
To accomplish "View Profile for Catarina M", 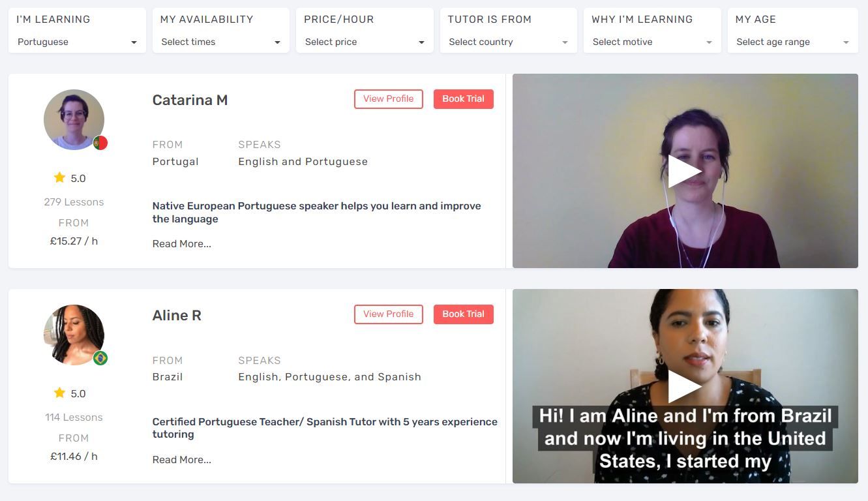I will point(389,99).
